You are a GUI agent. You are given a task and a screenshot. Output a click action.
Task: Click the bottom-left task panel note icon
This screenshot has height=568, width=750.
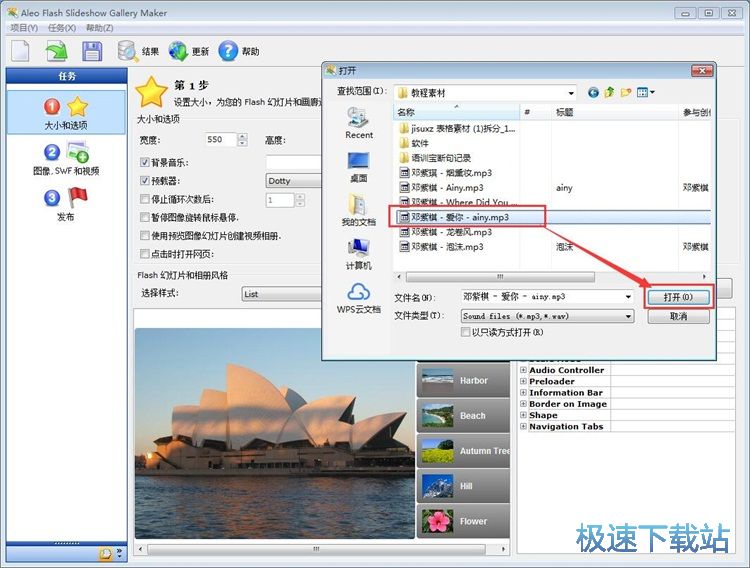click(x=106, y=554)
